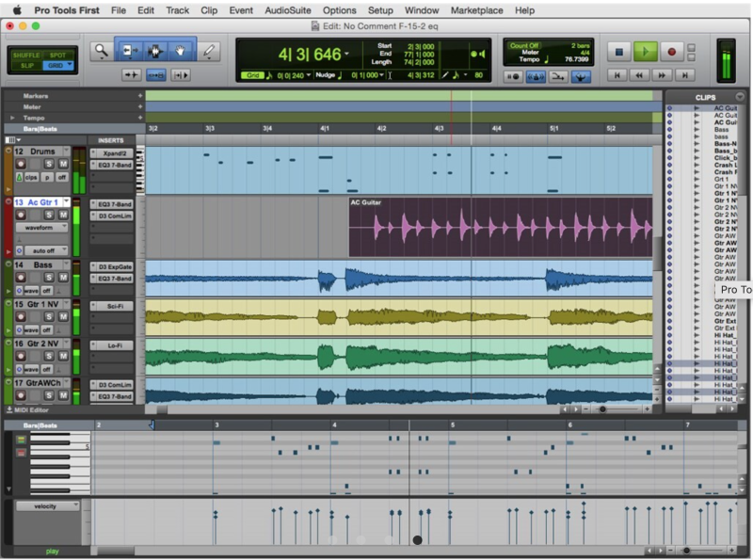Image resolution: width=753 pixels, height=560 pixels.
Task: Enable Spot edit mode
Action: click(57, 56)
